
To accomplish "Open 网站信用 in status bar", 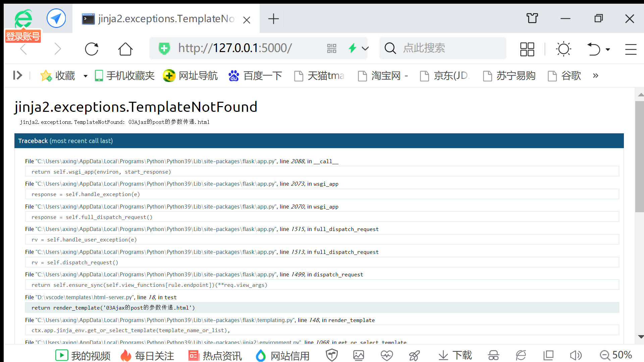I will [x=282, y=355].
